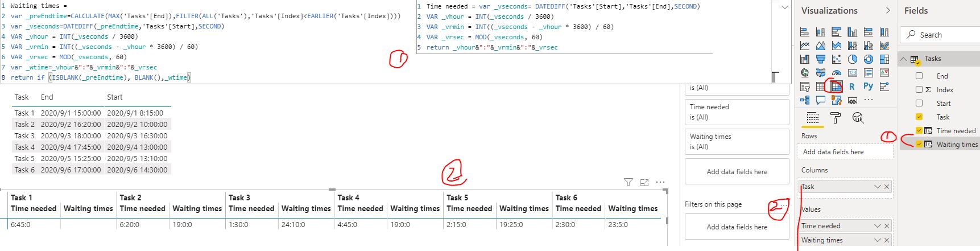Click the Start column header in table
Image resolution: width=980 pixels, height=251 pixels.
115,97
